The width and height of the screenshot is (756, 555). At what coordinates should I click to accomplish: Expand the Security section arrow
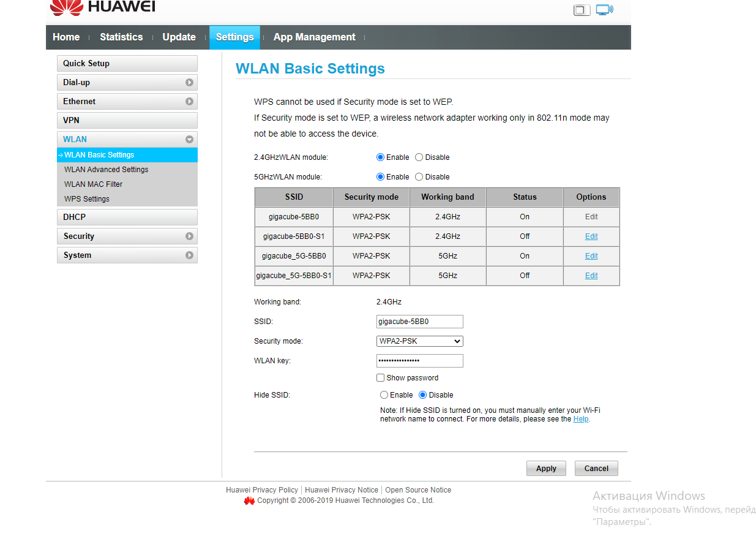[189, 236]
